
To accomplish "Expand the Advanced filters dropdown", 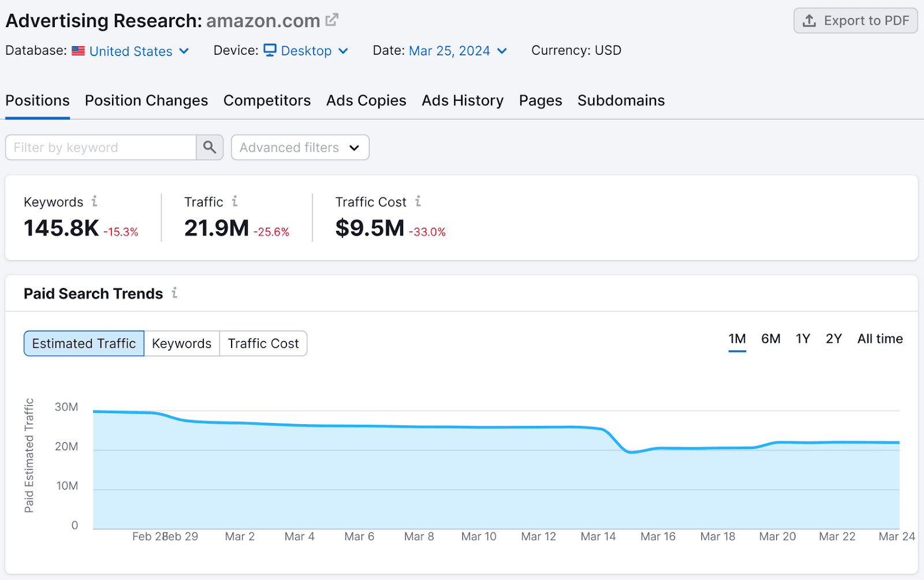I will (299, 147).
